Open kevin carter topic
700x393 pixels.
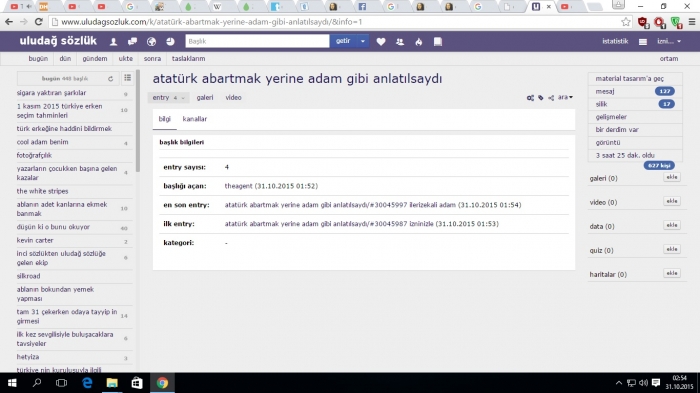(35, 240)
